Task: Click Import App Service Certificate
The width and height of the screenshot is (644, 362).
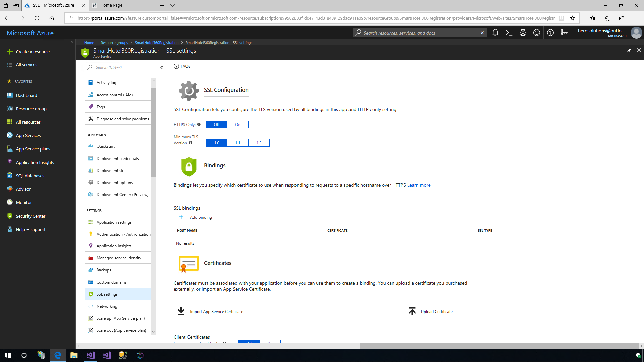Action: click(x=216, y=312)
